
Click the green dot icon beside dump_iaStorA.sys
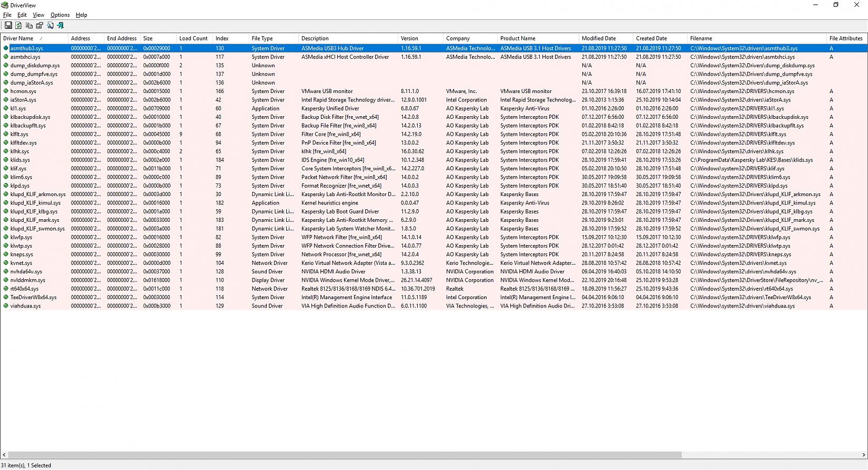tap(6, 83)
